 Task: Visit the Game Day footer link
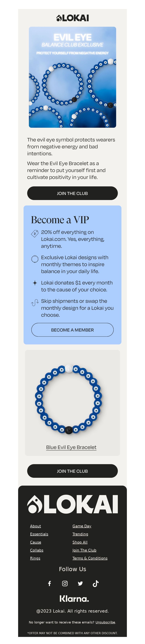(82, 526)
